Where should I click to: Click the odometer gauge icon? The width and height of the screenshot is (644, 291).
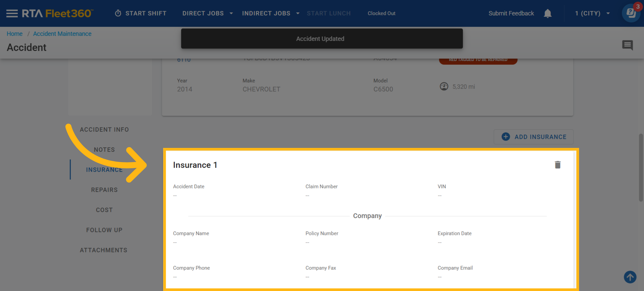pos(444,87)
